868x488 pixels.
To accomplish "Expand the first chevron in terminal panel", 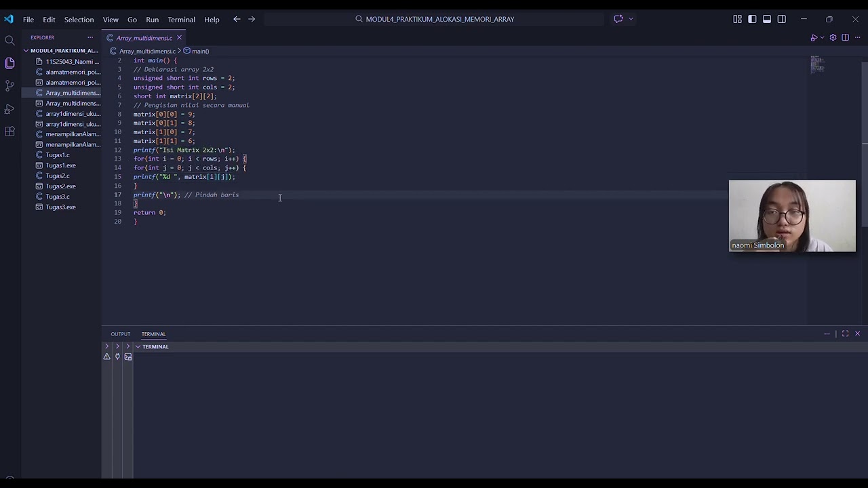I will point(106,346).
